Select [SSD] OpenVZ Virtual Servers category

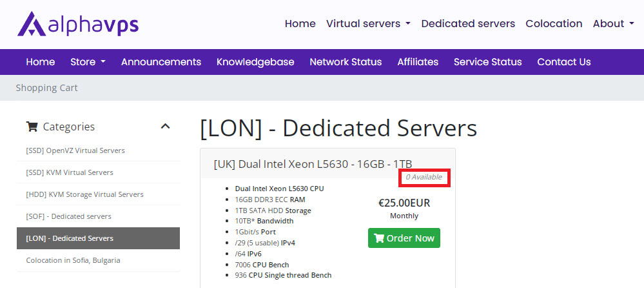tap(98, 150)
